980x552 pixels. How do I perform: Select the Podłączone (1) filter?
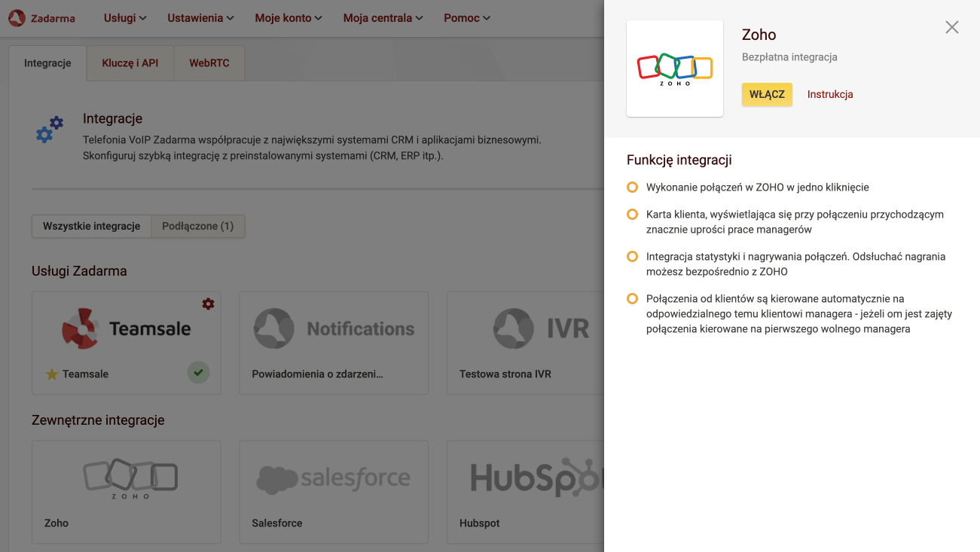pyautogui.click(x=198, y=226)
